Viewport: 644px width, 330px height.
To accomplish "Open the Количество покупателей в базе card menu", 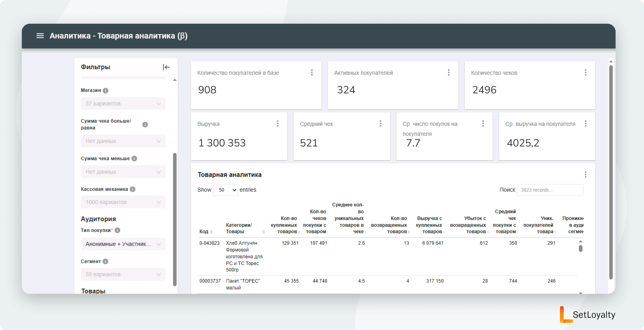I will [x=312, y=72].
